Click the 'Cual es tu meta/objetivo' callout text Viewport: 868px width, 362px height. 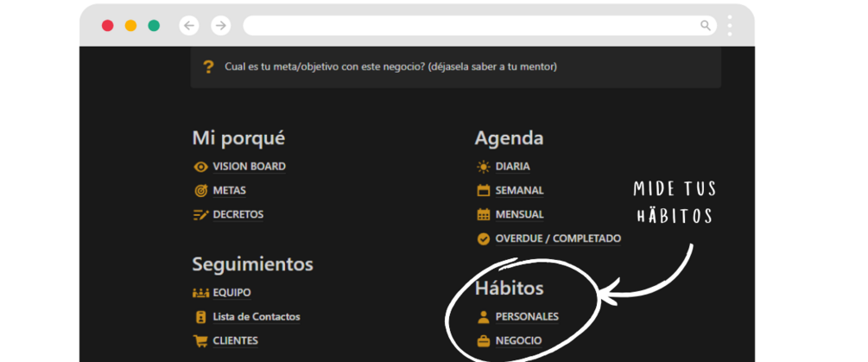tap(391, 67)
